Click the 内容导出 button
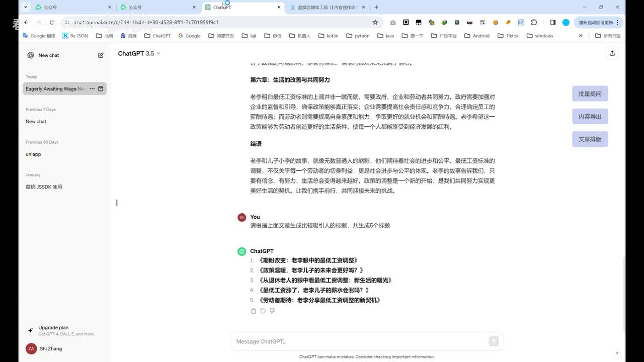The height and width of the screenshot is (362, 644). 590,117
